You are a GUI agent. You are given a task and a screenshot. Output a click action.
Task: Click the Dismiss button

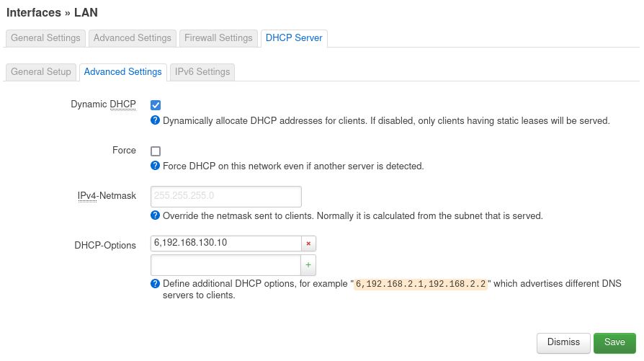click(x=563, y=343)
